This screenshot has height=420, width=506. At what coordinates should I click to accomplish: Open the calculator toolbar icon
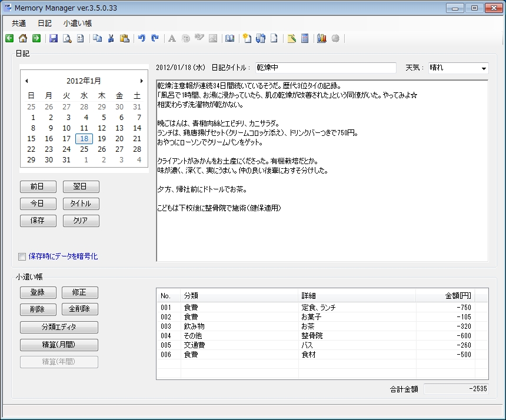(306, 38)
